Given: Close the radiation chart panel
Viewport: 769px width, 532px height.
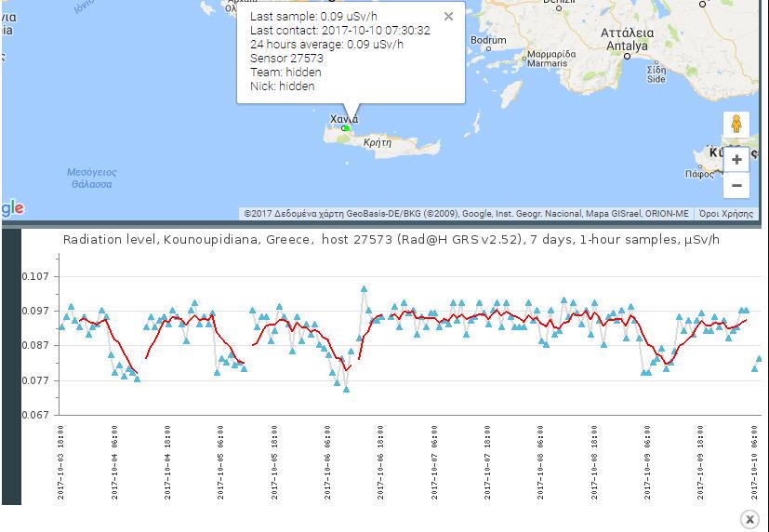Looking at the screenshot, I should point(749,519).
